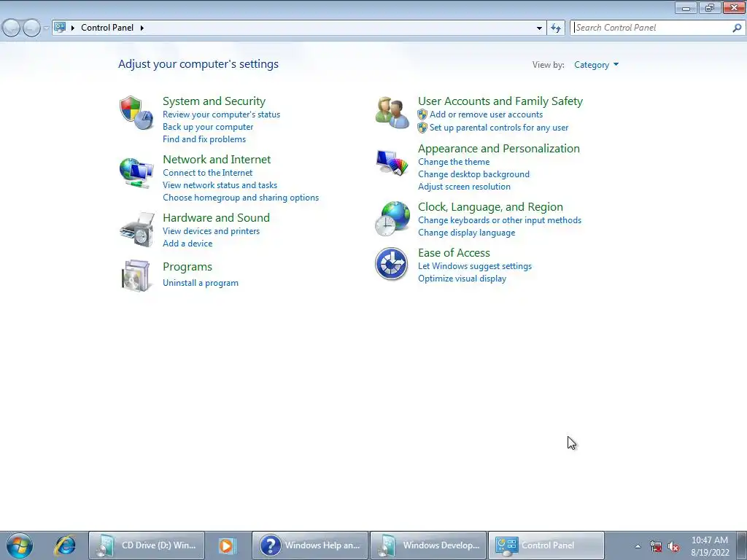Viewport: 747px width, 560px height.
Task: Open System and Security shield icon
Action: click(x=136, y=113)
